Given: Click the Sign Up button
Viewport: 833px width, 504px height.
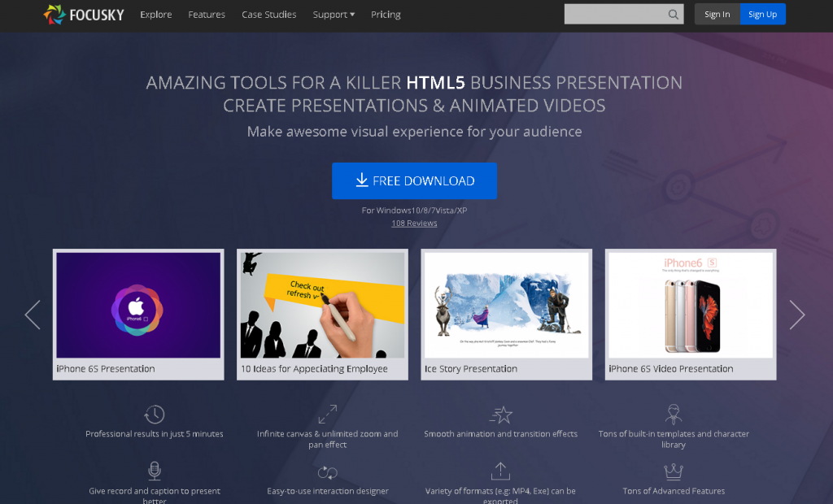Looking at the screenshot, I should click(762, 14).
